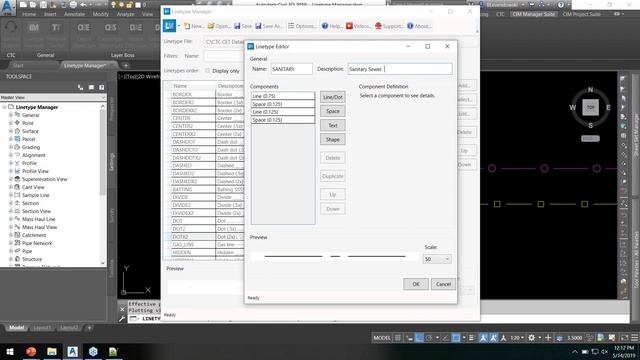Select the Line (0.125) component

(x=283, y=112)
